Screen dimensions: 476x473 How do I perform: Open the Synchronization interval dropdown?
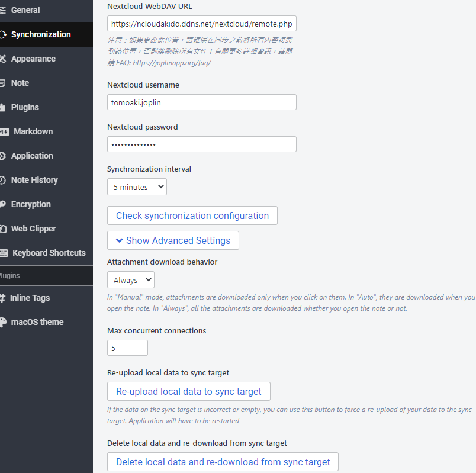tap(137, 186)
